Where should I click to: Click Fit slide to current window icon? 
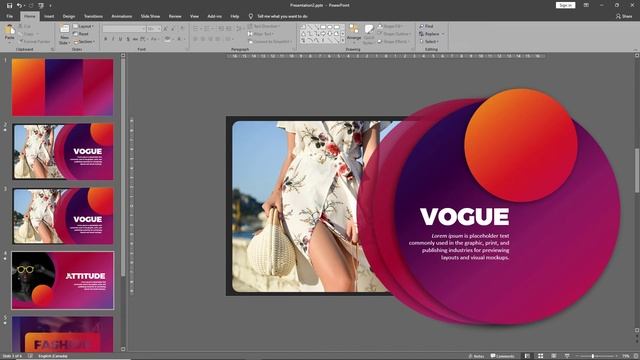[x=636, y=356]
